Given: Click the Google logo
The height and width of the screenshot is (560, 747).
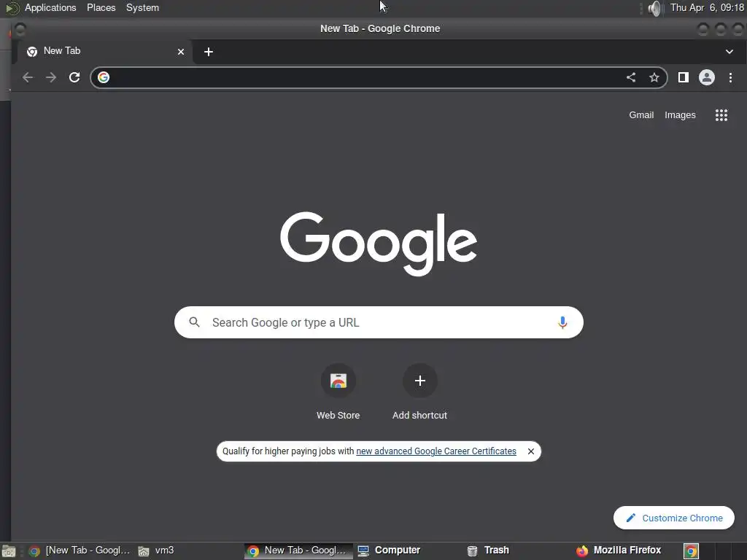Looking at the screenshot, I should (379, 244).
